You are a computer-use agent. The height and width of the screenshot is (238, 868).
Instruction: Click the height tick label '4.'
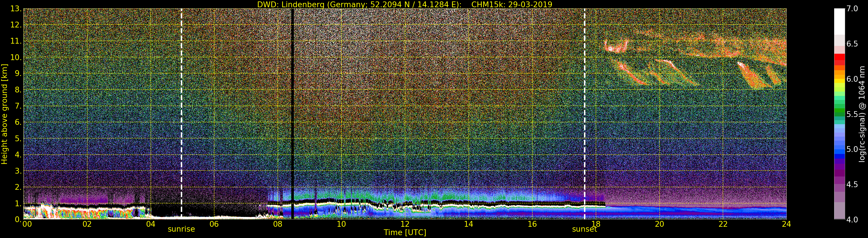pyautogui.click(x=18, y=155)
